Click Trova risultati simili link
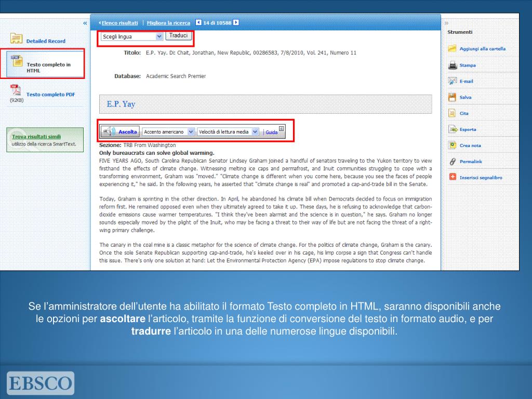 pyautogui.click(x=36, y=137)
